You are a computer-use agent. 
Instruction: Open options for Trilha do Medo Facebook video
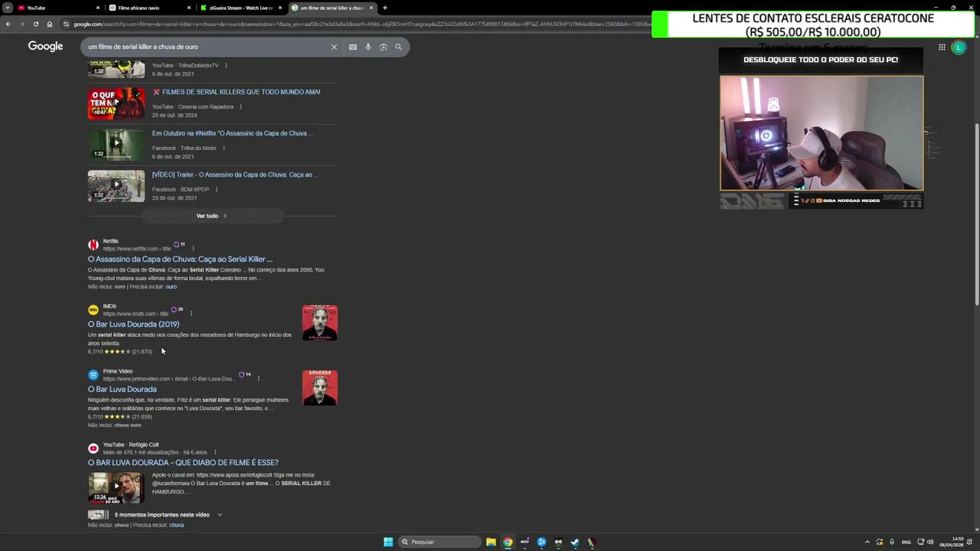(224, 148)
